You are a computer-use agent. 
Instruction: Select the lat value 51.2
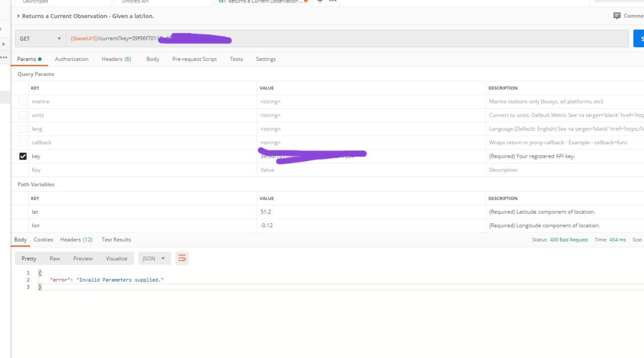pos(266,212)
